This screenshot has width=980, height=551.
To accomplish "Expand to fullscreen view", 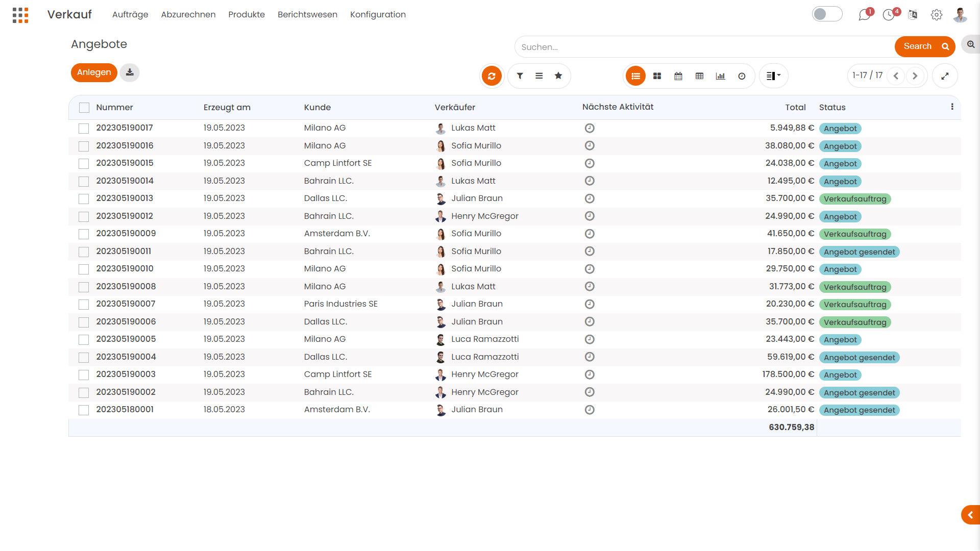I will click(x=945, y=76).
